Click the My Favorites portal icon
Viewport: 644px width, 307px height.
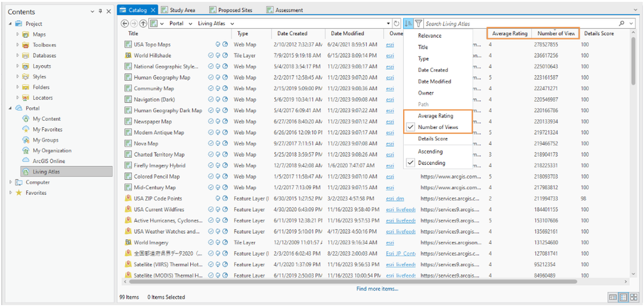point(25,130)
